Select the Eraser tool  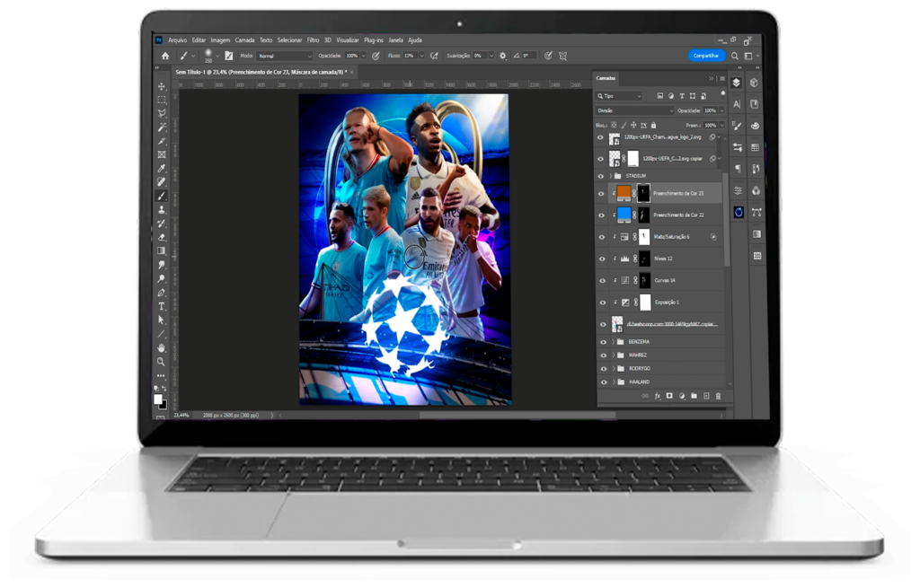162,237
